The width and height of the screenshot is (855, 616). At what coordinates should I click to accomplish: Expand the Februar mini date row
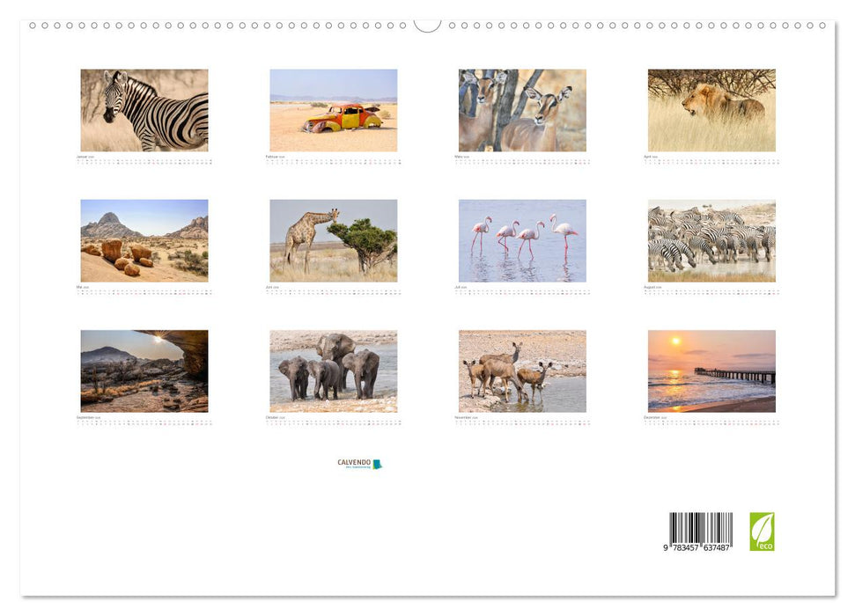click(x=333, y=162)
